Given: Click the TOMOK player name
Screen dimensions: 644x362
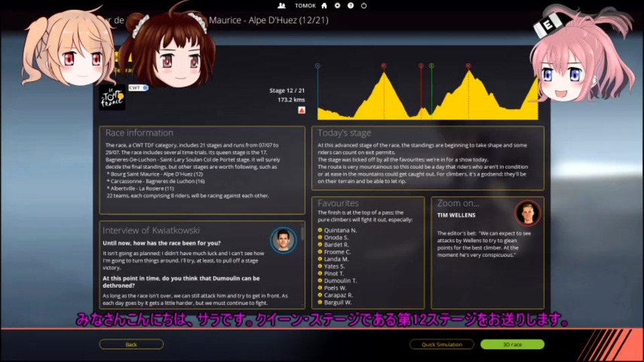Looking at the screenshot, I should [305, 6].
